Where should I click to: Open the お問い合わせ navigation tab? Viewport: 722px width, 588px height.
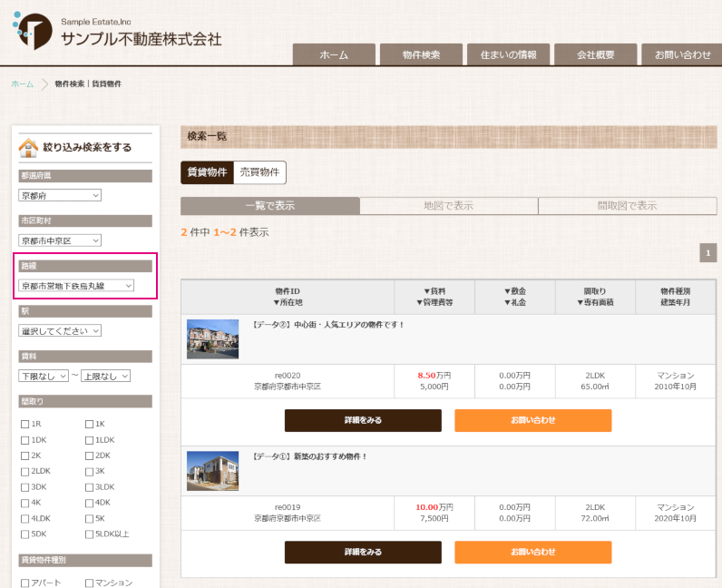pos(682,54)
